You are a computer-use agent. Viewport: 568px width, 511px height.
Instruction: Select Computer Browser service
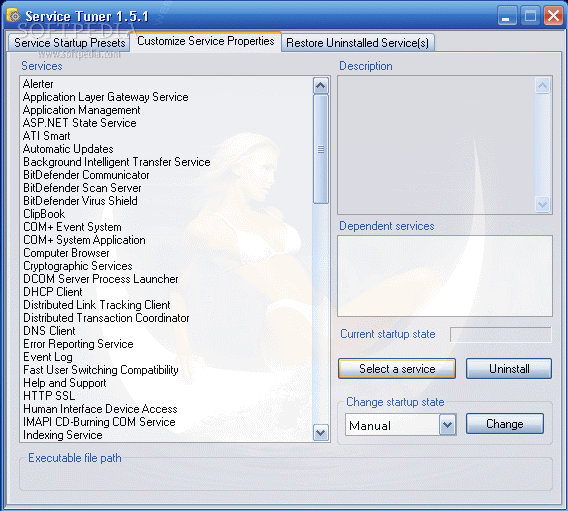(x=66, y=253)
